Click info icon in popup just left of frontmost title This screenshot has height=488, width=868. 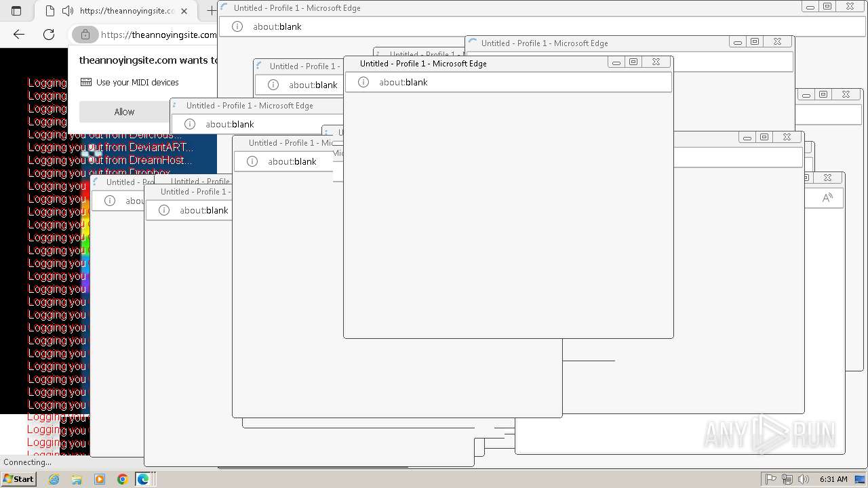pos(273,85)
